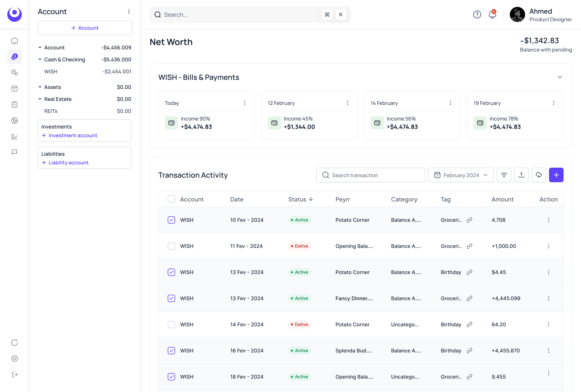Open Ahmed's profile avatar
This screenshot has width=581, height=392.
point(517,15)
